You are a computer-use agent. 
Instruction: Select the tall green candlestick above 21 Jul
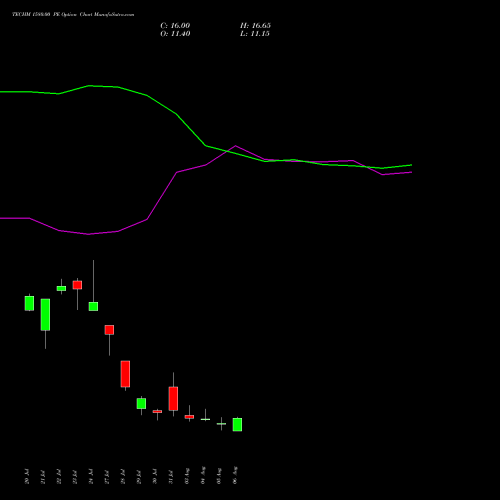pyautogui.click(x=45, y=315)
